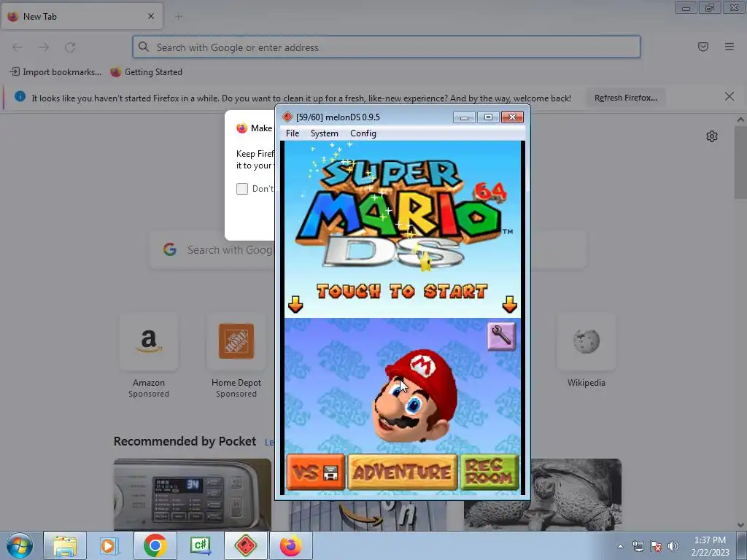The image size is (747, 560).
Task: Click the page scrollbar up arrow
Action: 740,120
